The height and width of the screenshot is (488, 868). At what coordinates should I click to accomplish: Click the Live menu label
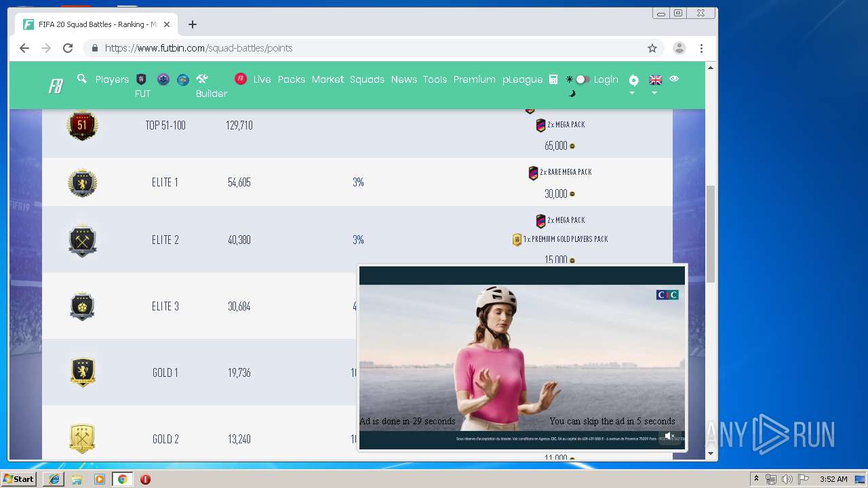262,79
